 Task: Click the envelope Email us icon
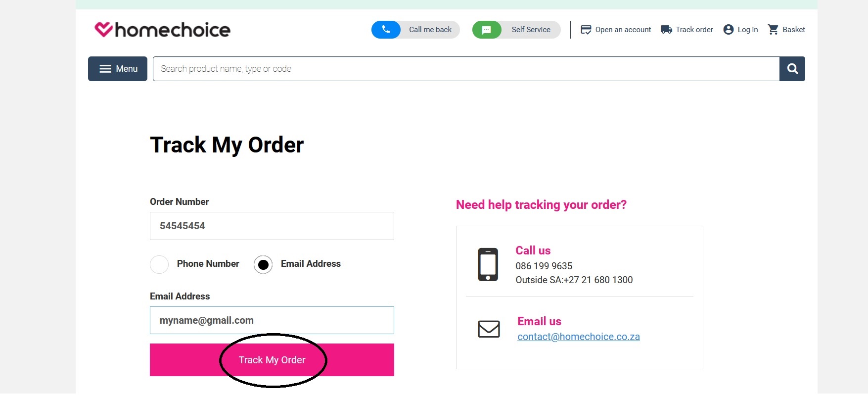489,329
